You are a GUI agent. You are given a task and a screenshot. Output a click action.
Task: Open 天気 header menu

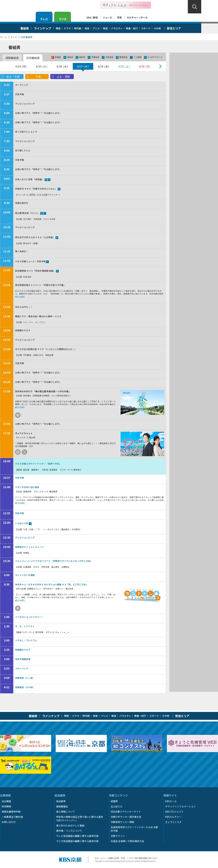coord(119,18)
